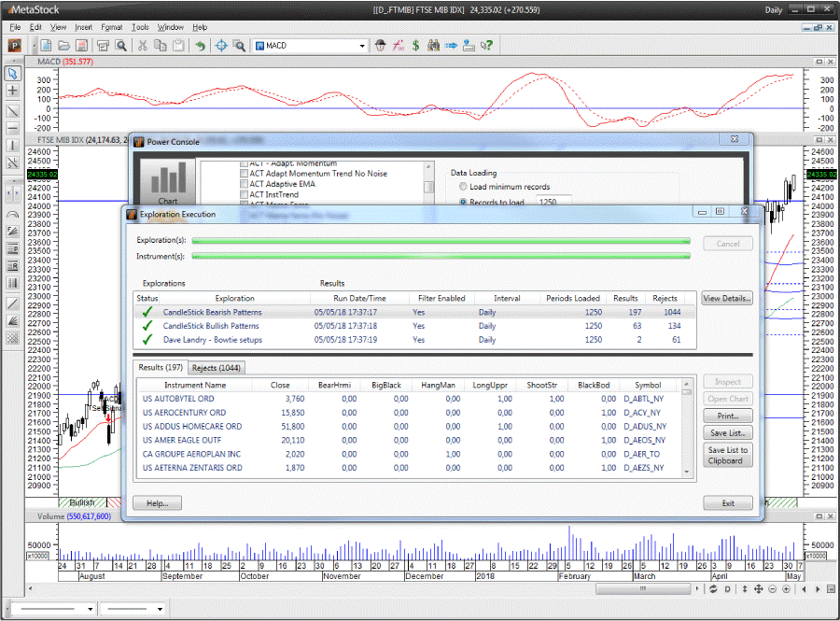This screenshot has height=621, width=840.
Task: Zoom out with the minus circle icon
Action: [x=773, y=589]
